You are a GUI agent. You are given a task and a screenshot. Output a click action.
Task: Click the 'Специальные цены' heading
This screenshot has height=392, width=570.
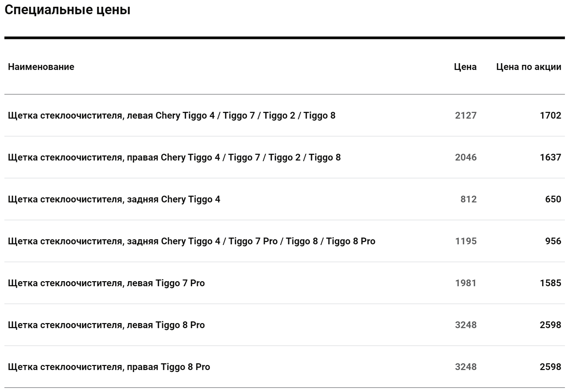(x=67, y=10)
